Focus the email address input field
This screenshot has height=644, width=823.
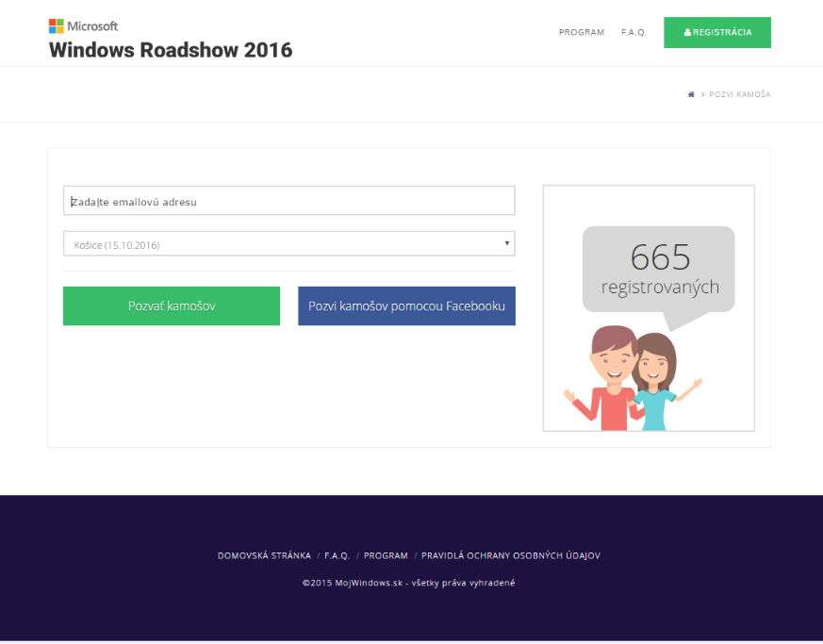[289, 201]
